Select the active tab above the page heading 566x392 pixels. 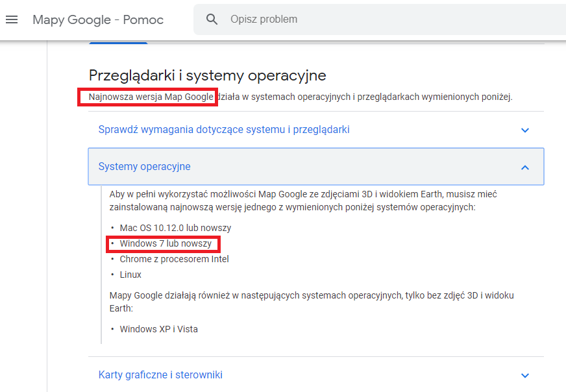click(117, 40)
